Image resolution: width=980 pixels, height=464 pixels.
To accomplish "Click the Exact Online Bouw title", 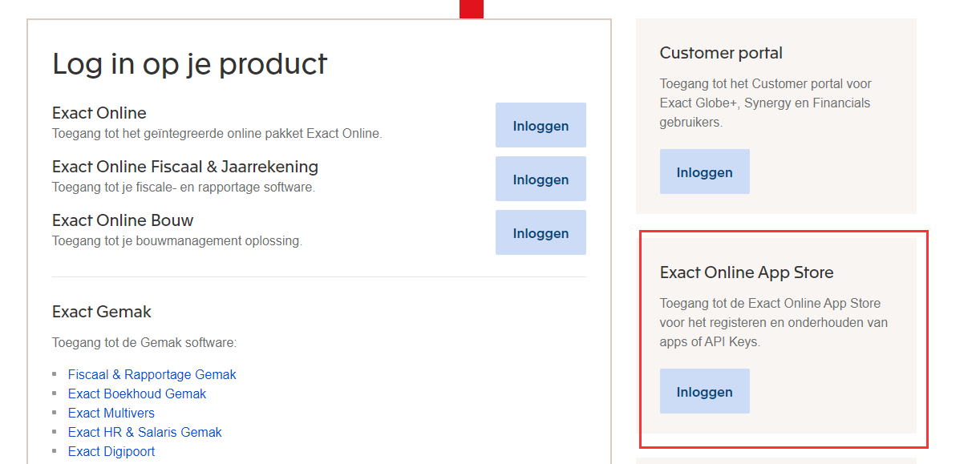I will pos(123,220).
